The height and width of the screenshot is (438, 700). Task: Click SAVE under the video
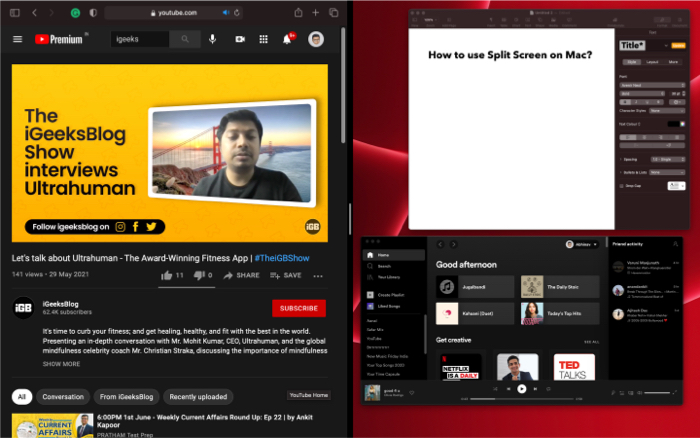(x=286, y=275)
